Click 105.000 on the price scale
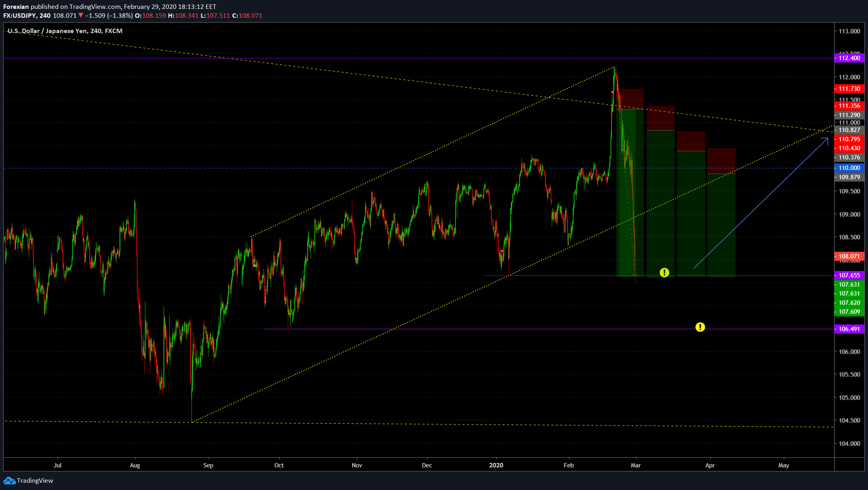This screenshot has width=868, height=490. click(x=849, y=398)
